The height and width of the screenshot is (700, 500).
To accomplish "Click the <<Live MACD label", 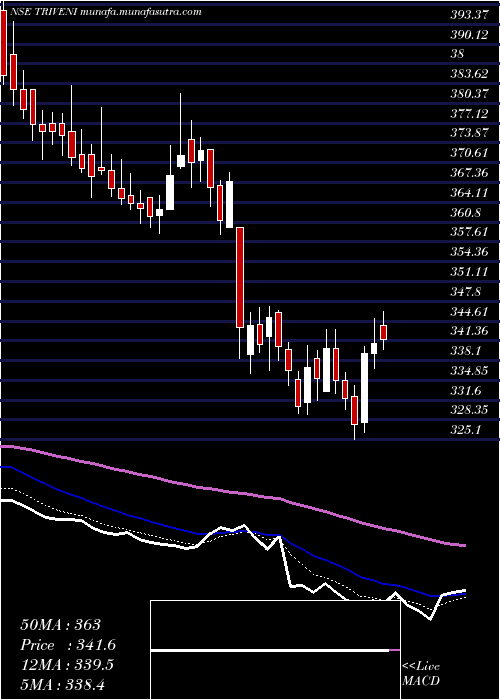I will coord(421,674).
